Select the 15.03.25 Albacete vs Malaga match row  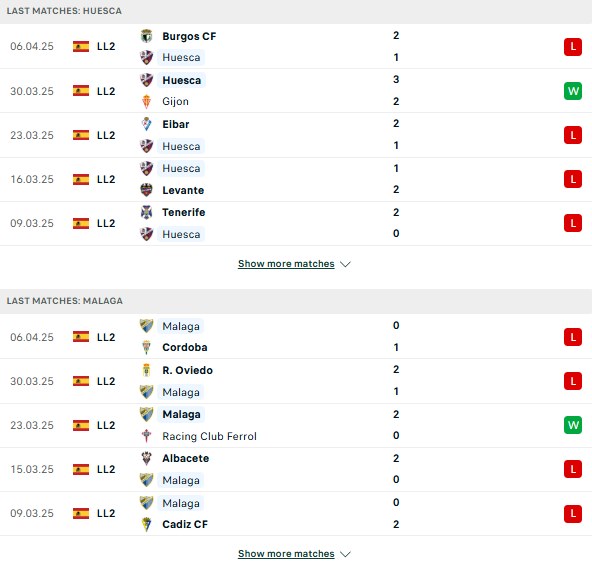pos(296,470)
